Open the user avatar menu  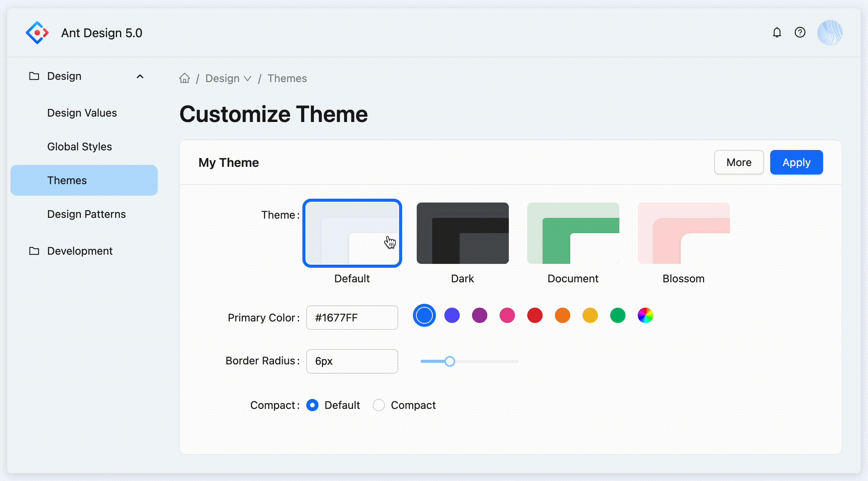(x=830, y=33)
